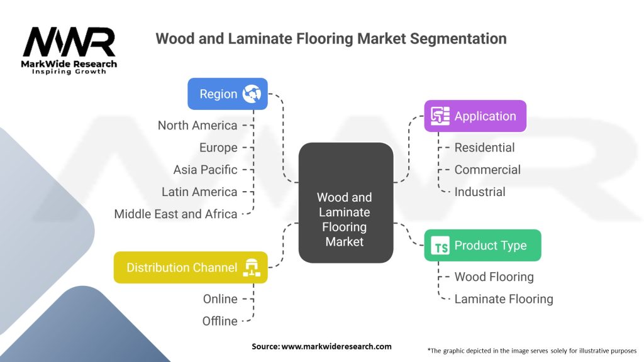The height and width of the screenshot is (362, 644).
Task: Select the yellow Distribution Channel label
Action: click(x=191, y=268)
